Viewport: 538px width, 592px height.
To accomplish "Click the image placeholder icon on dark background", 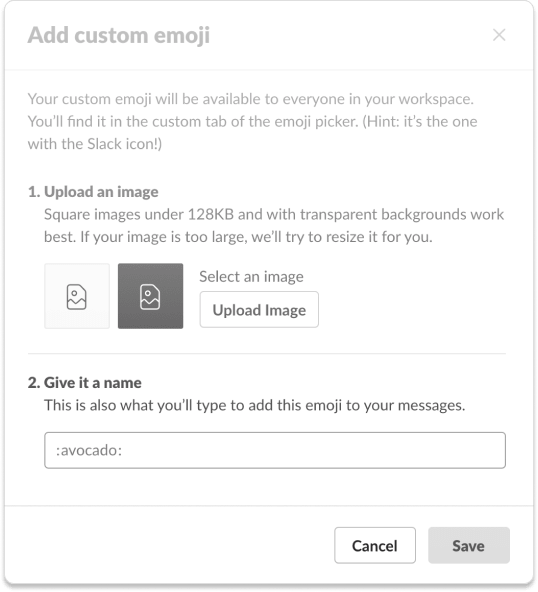I will 150,297.
